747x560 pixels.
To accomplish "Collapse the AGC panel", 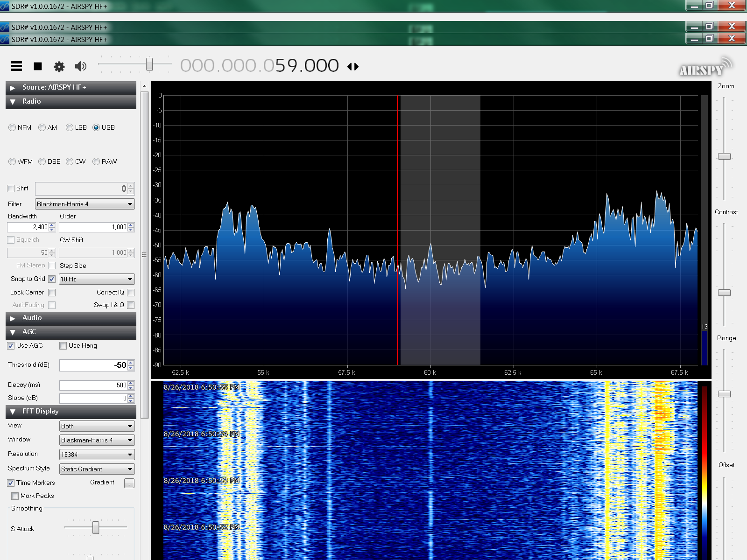I will tap(71, 332).
